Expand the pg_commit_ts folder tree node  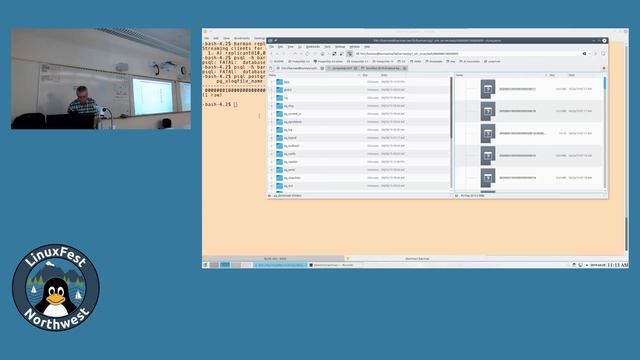pos(272,114)
